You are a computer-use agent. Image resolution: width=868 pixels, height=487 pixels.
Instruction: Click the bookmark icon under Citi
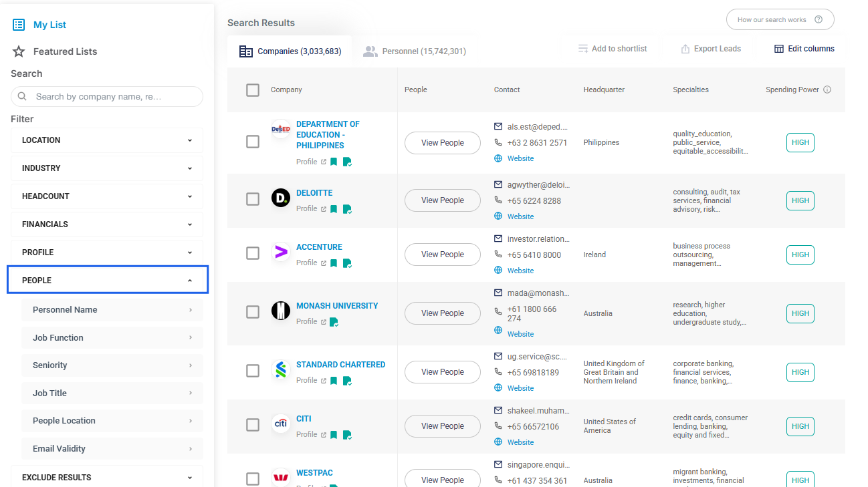(x=334, y=434)
